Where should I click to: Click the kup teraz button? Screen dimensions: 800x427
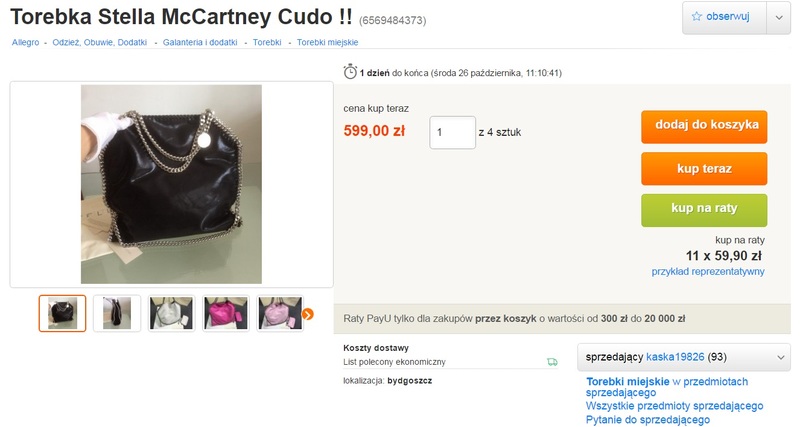[704, 168]
